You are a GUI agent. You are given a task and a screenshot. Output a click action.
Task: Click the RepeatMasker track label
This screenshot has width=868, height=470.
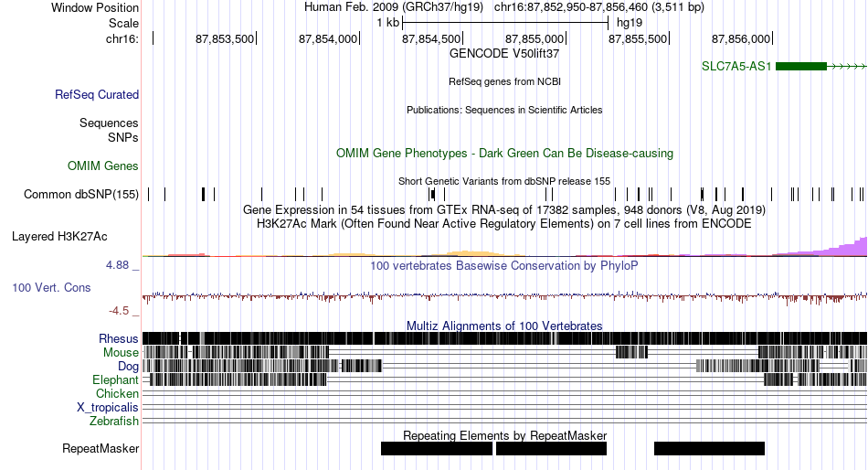coord(101,448)
